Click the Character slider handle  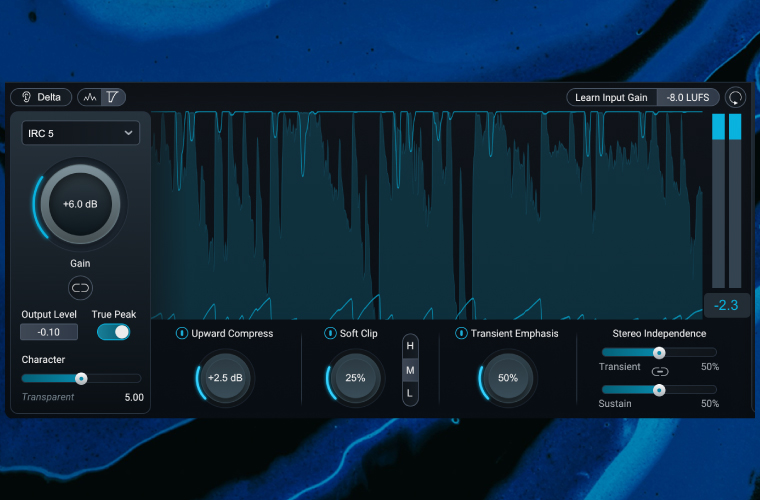(81, 378)
